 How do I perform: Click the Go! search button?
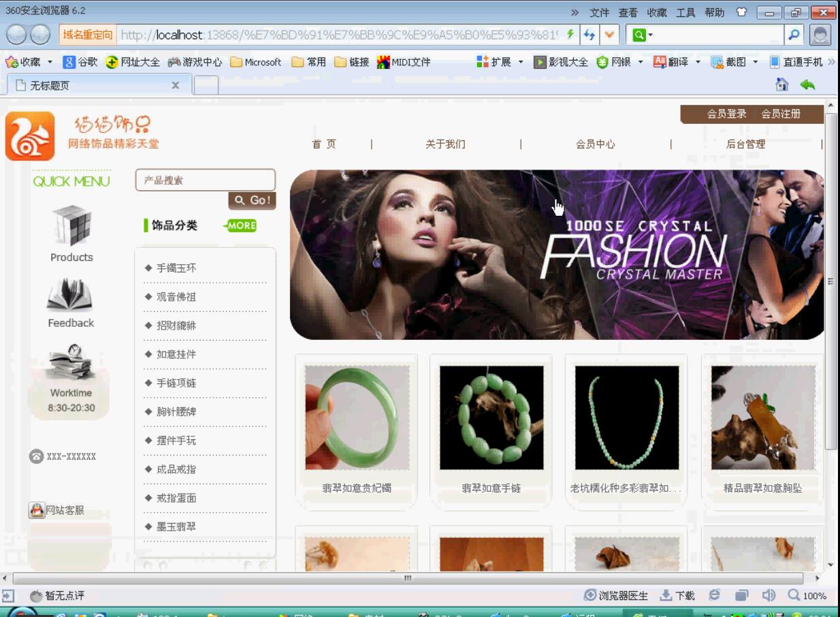(x=252, y=200)
